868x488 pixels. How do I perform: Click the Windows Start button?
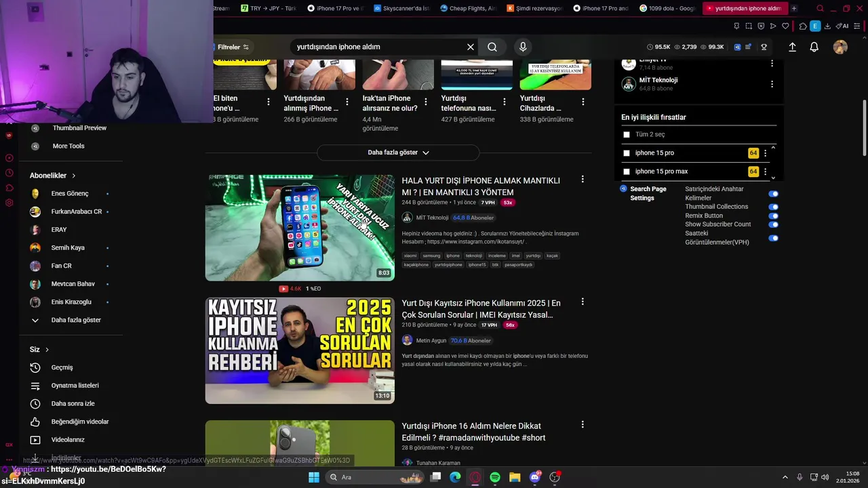coord(314,477)
